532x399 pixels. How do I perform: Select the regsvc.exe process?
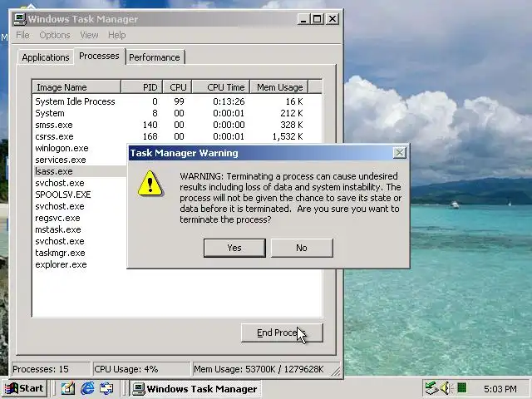coord(57,218)
